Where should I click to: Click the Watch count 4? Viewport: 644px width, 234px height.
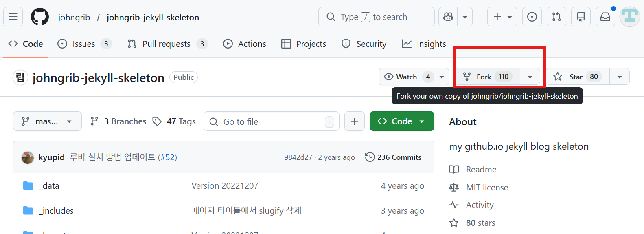point(428,77)
